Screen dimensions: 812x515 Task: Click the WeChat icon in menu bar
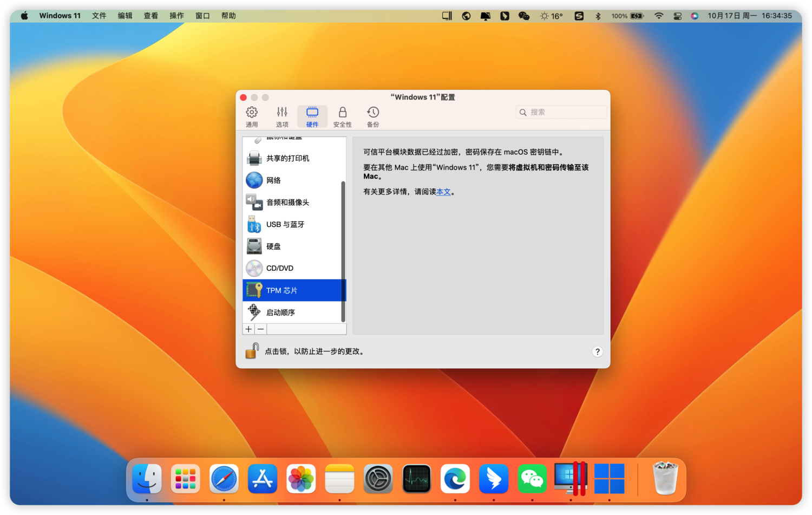coord(523,16)
